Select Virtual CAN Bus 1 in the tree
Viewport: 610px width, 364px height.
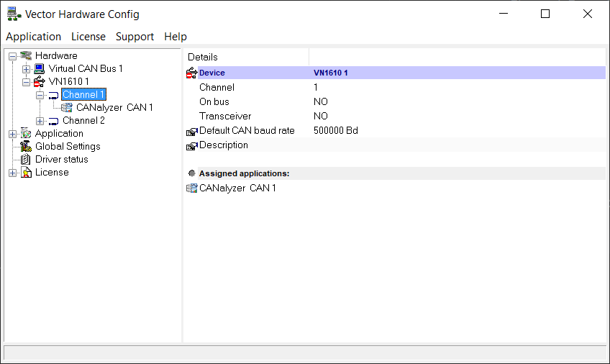(86, 69)
